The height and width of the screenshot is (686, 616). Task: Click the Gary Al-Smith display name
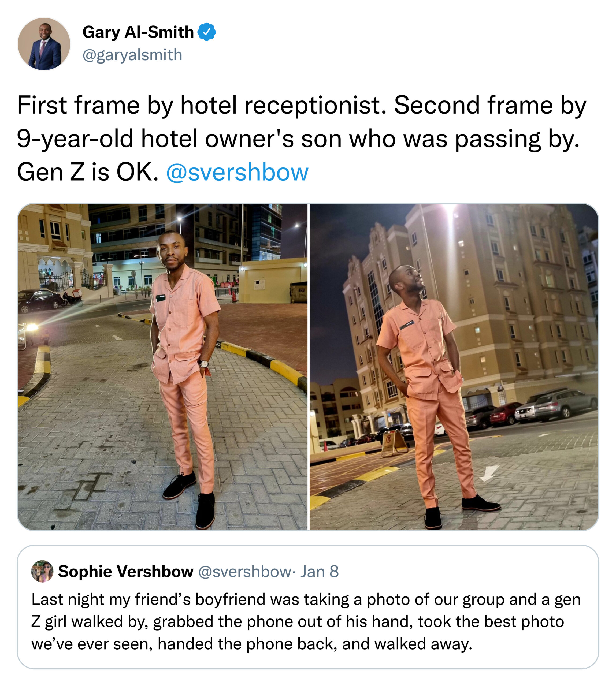[138, 32]
